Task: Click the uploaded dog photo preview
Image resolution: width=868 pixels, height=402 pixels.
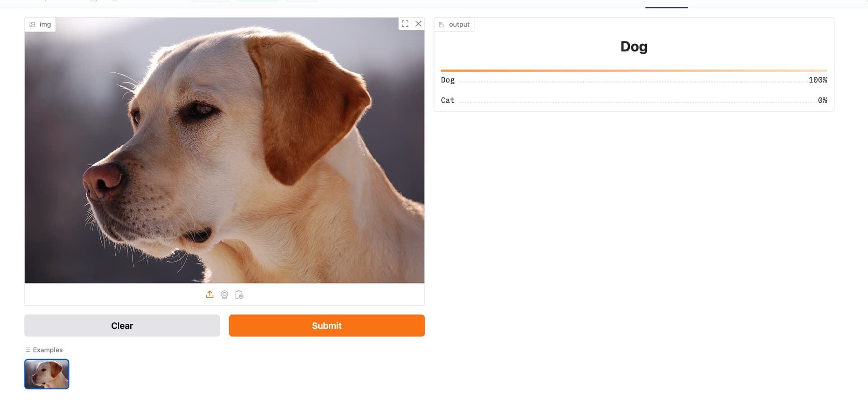Action: 224,150
